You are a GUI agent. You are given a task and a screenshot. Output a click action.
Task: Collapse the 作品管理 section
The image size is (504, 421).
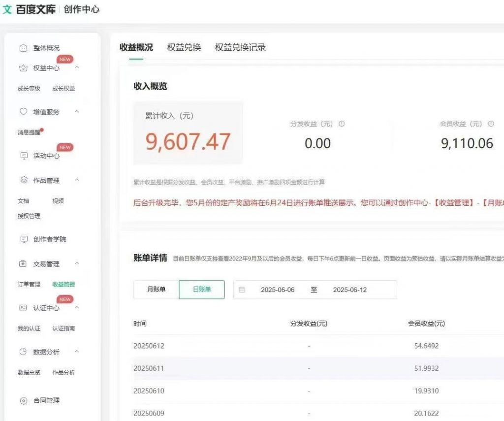tap(77, 180)
